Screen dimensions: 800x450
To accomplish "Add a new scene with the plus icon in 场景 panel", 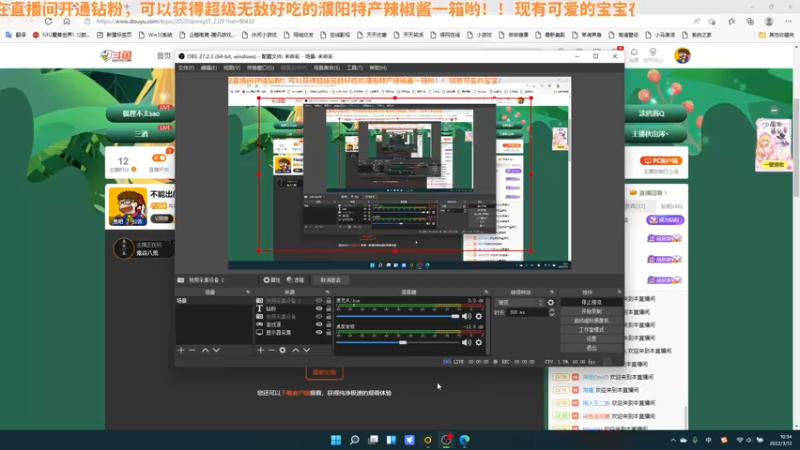I will 181,350.
